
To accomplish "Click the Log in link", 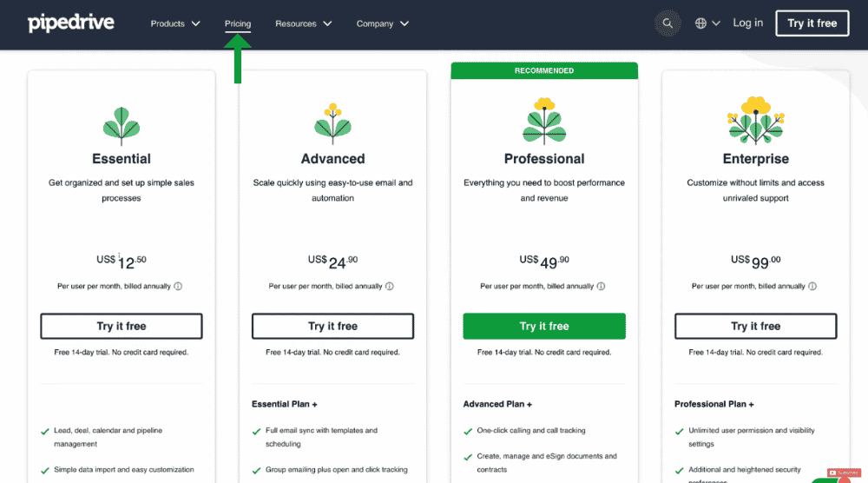I will (x=748, y=23).
